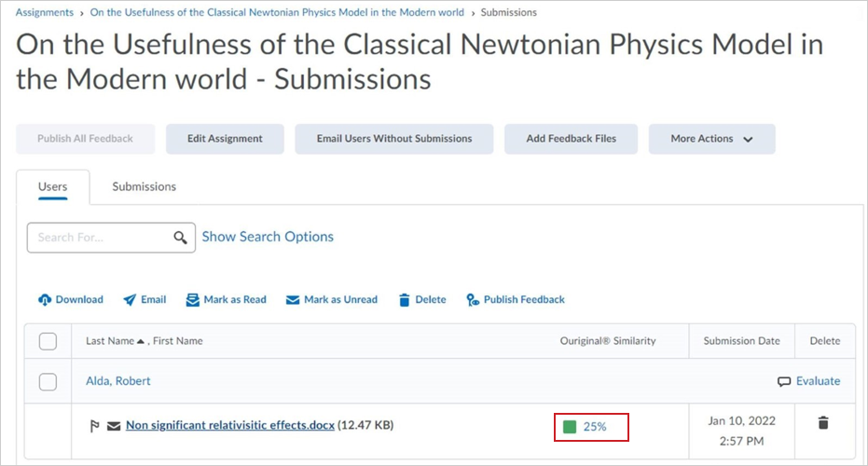
Task: Click the Mark as Unread envelope icon
Action: [293, 300]
